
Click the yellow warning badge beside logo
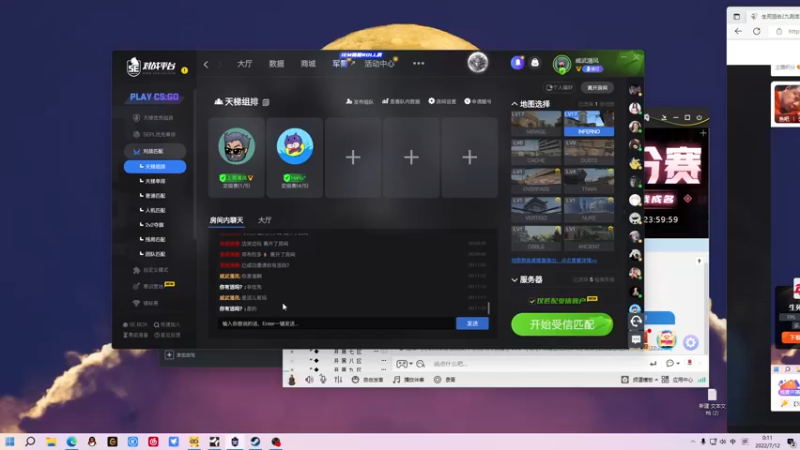185,70
